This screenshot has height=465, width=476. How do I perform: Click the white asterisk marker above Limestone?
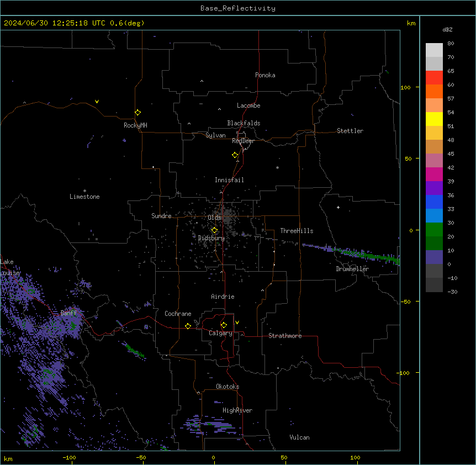pyautogui.click(x=84, y=191)
